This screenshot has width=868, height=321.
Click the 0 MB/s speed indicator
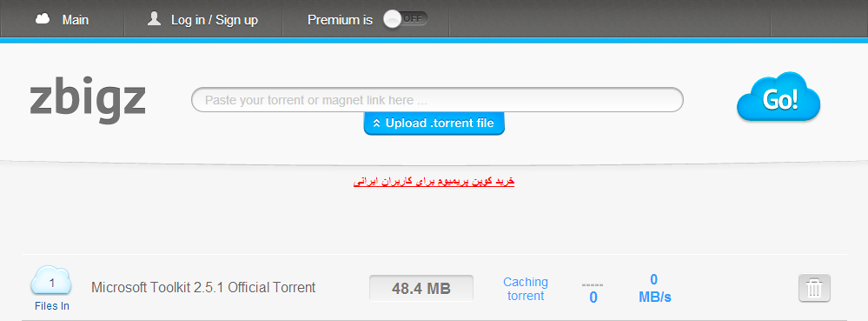click(x=654, y=288)
